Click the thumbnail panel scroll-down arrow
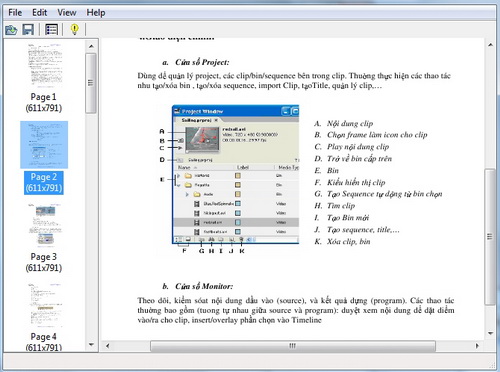The width and height of the screenshot is (500, 372). click(91, 345)
